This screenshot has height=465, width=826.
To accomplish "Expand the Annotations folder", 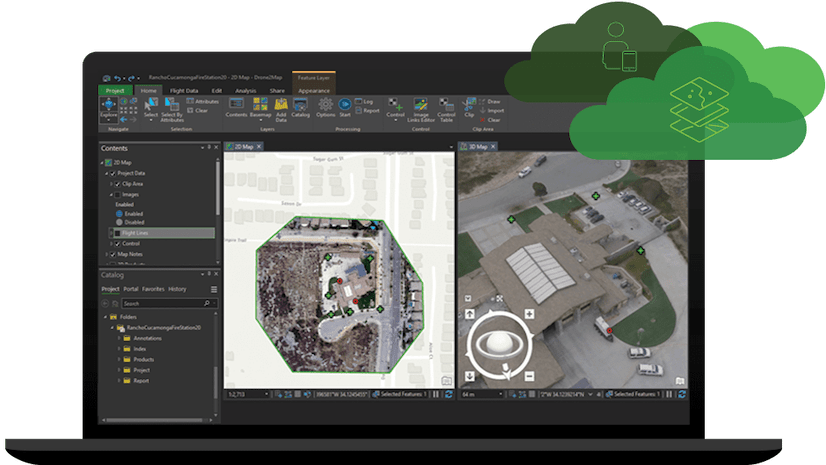I will point(119,338).
